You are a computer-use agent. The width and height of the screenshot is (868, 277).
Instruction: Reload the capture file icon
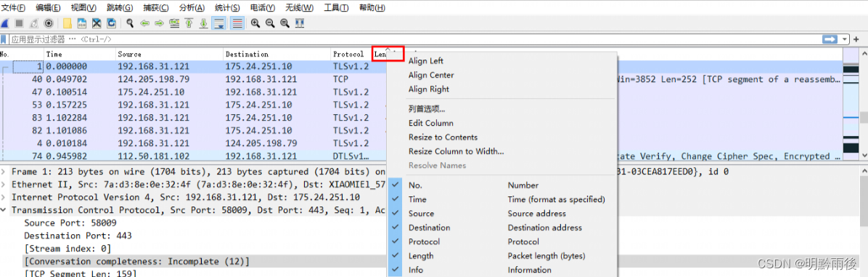coord(111,23)
